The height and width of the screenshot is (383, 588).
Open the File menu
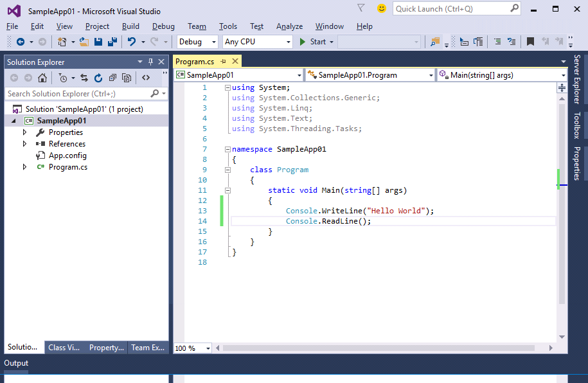(12, 26)
